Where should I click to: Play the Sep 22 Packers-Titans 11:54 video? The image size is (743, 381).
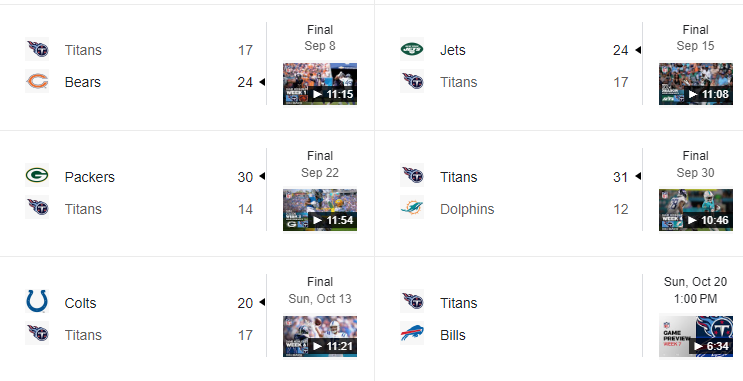[320, 210]
